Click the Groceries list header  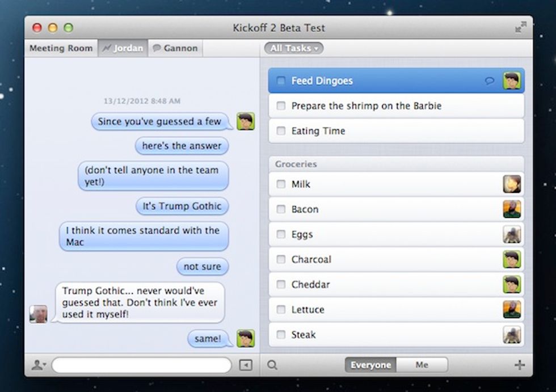click(x=396, y=164)
